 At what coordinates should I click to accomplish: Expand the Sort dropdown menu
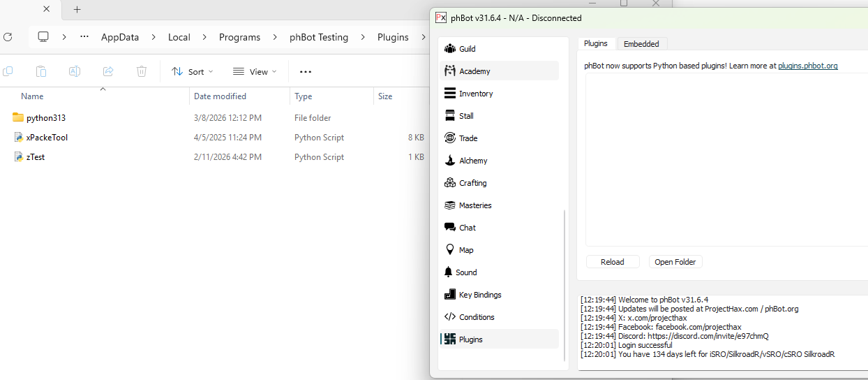193,71
